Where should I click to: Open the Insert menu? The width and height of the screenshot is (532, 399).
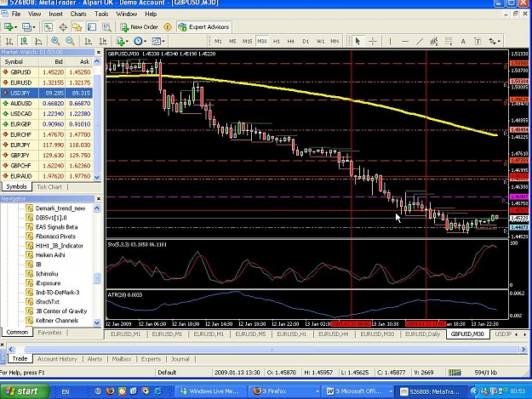tap(55, 14)
